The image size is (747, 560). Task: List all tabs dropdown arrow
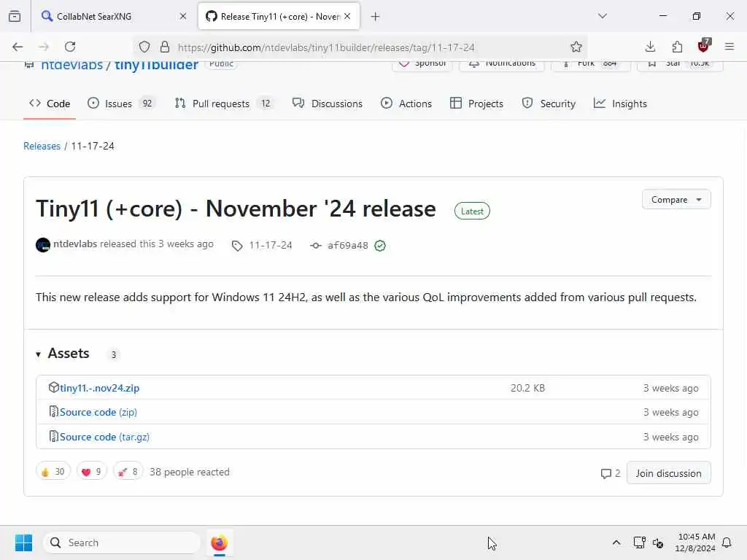tap(603, 16)
